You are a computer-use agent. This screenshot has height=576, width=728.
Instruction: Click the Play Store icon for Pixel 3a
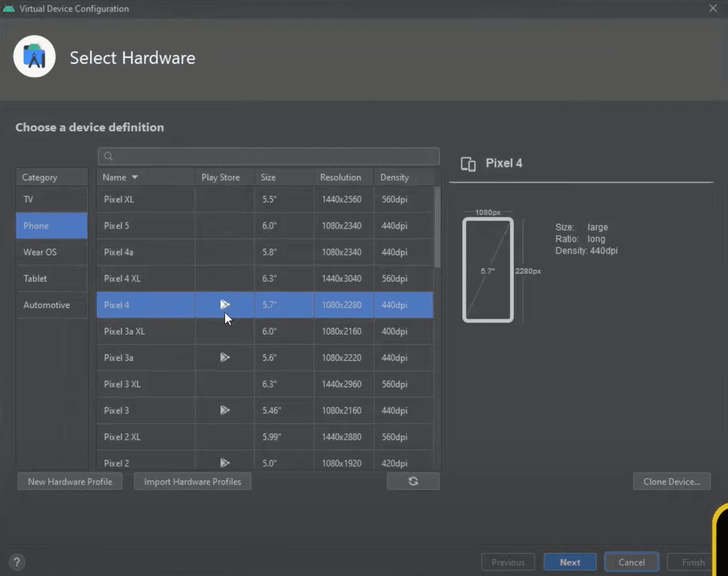point(224,357)
